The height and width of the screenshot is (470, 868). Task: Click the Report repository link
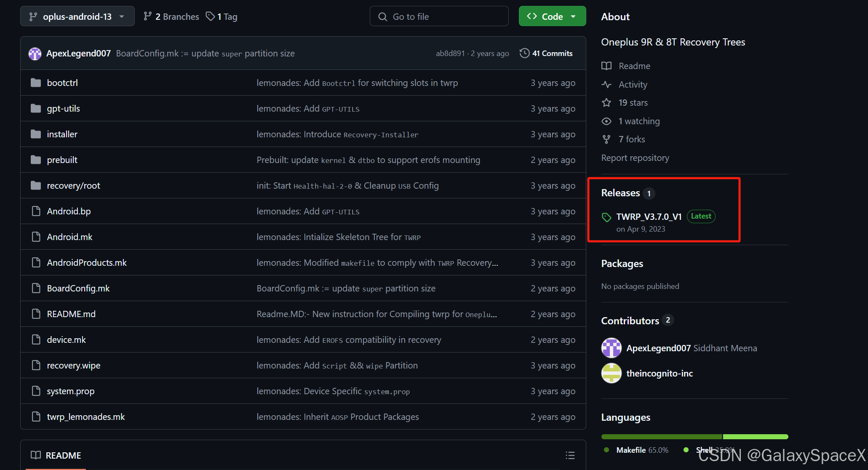[635, 158]
